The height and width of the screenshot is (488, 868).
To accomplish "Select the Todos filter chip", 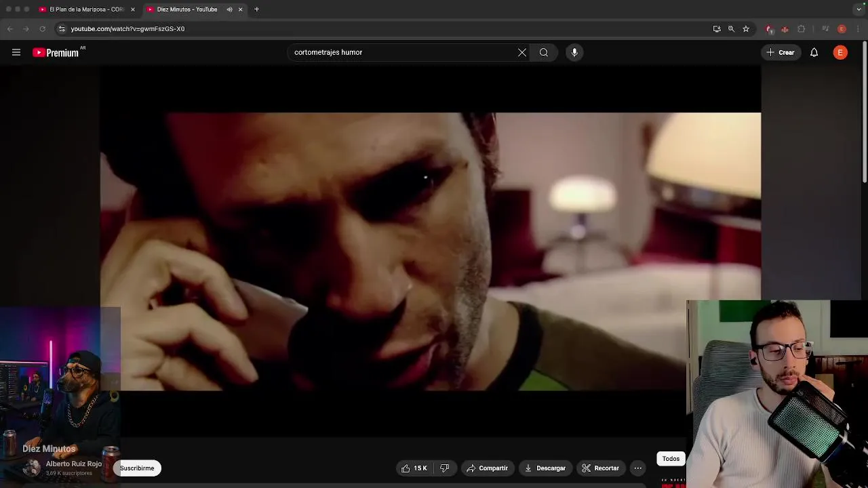I will click(671, 459).
